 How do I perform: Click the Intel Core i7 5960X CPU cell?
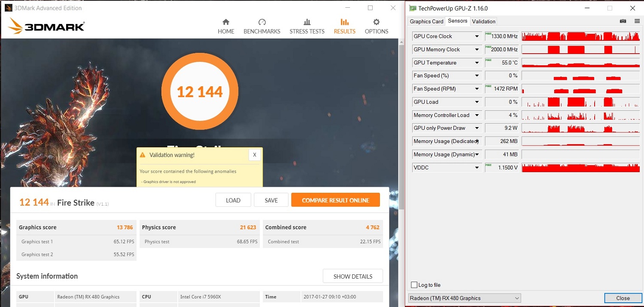pyautogui.click(x=219, y=297)
